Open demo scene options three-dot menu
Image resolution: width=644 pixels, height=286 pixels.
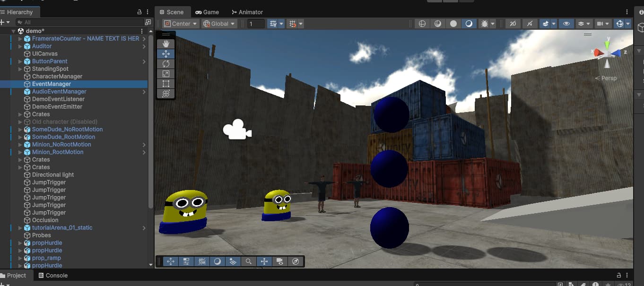(142, 31)
